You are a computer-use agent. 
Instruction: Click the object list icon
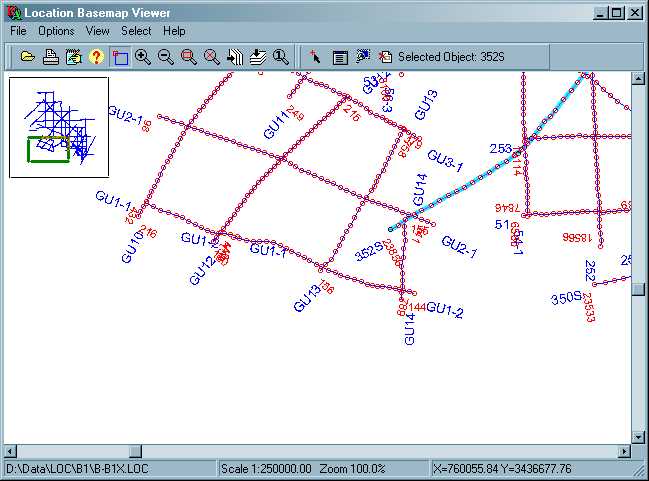(339, 57)
